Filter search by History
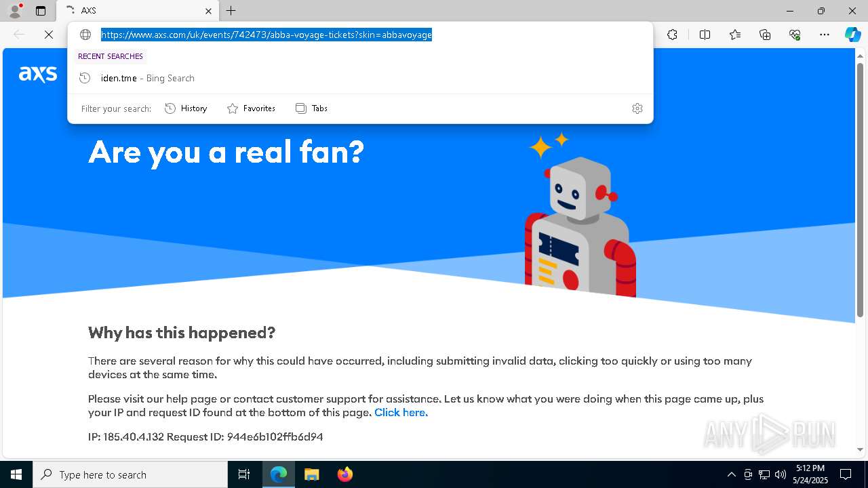This screenshot has height=488, width=868. [x=186, y=108]
